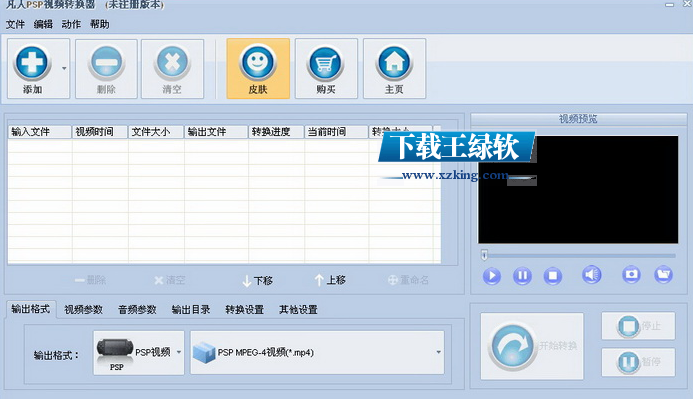The height and width of the screenshot is (399, 693).
Task: Click the play button in video preview
Action: tap(491, 276)
